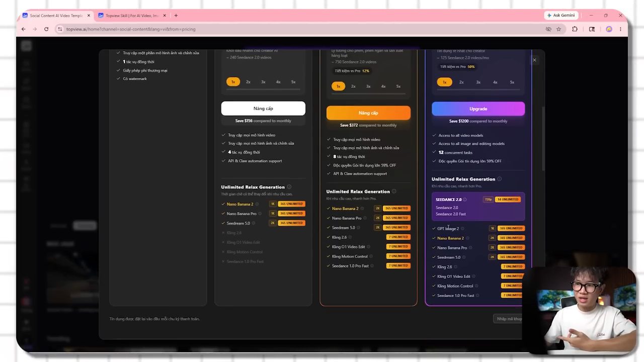Expand the SEEDANCE 2.0 model card

pyautogui.click(x=478, y=207)
